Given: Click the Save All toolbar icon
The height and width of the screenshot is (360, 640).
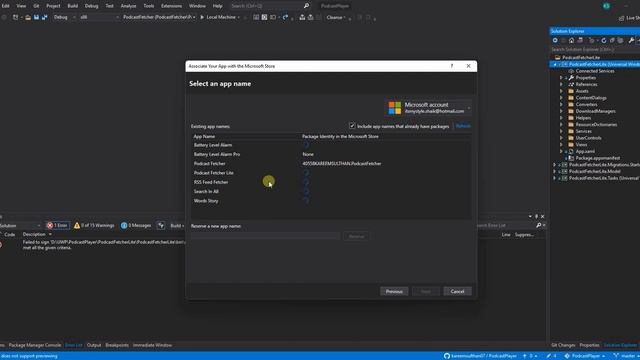Looking at the screenshot, I should point(44,17).
